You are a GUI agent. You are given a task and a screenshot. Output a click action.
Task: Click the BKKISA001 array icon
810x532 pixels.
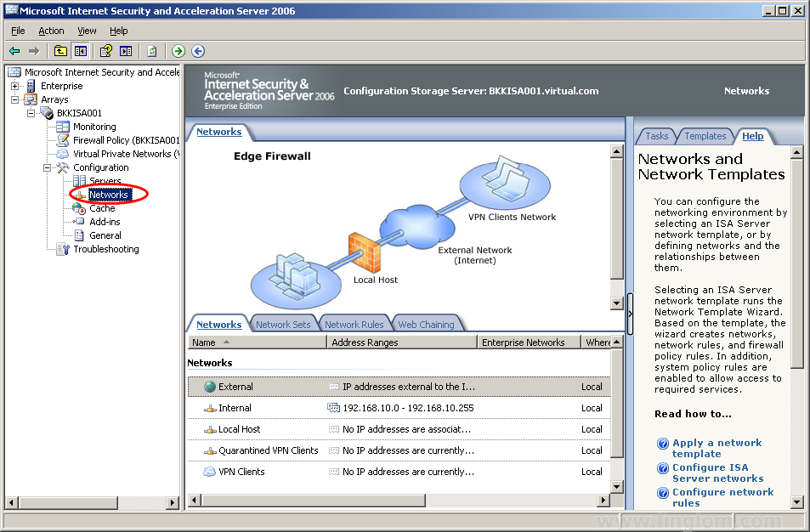[x=47, y=113]
